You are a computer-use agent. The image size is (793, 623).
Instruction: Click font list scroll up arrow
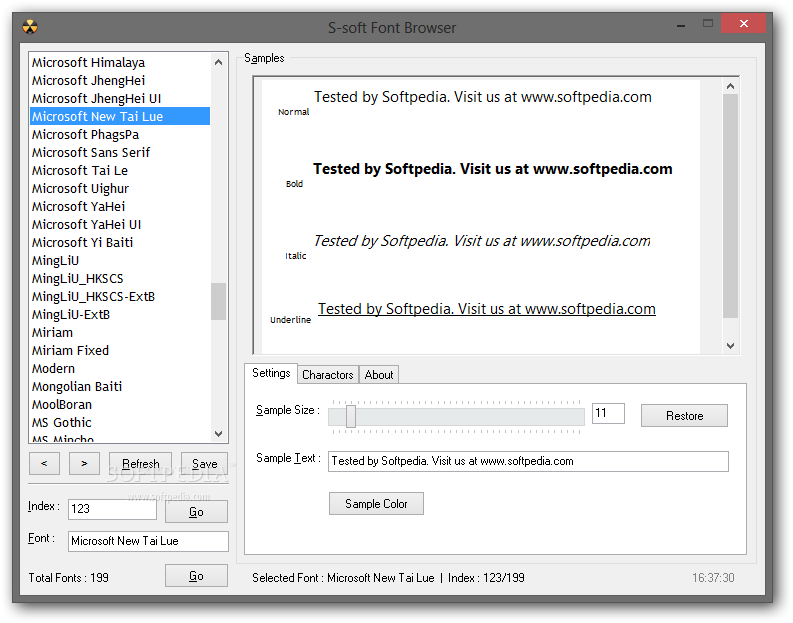click(x=218, y=63)
